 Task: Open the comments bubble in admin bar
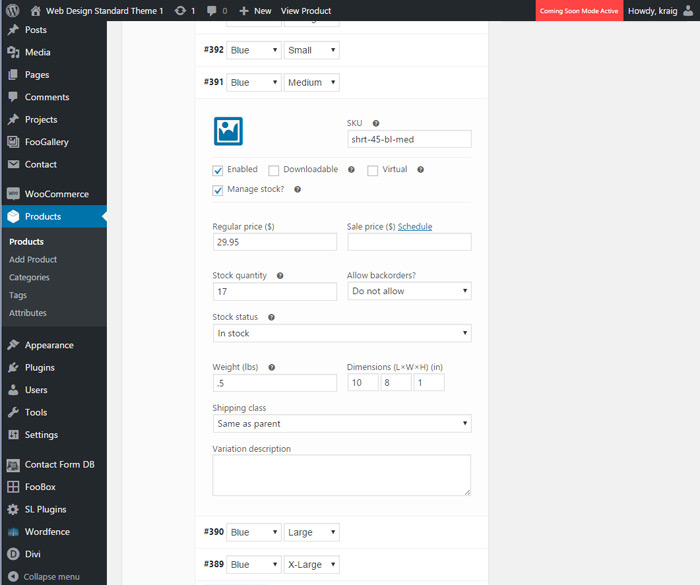click(212, 11)
